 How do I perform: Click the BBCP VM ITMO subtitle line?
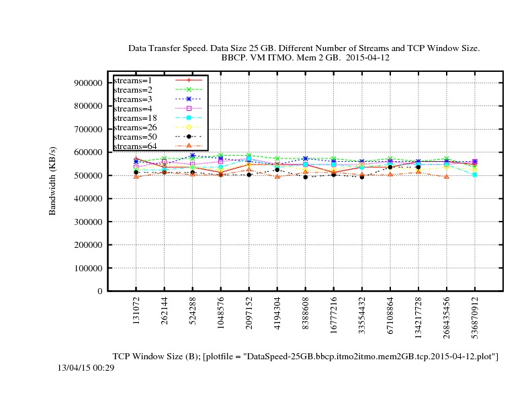coord(305,58)
